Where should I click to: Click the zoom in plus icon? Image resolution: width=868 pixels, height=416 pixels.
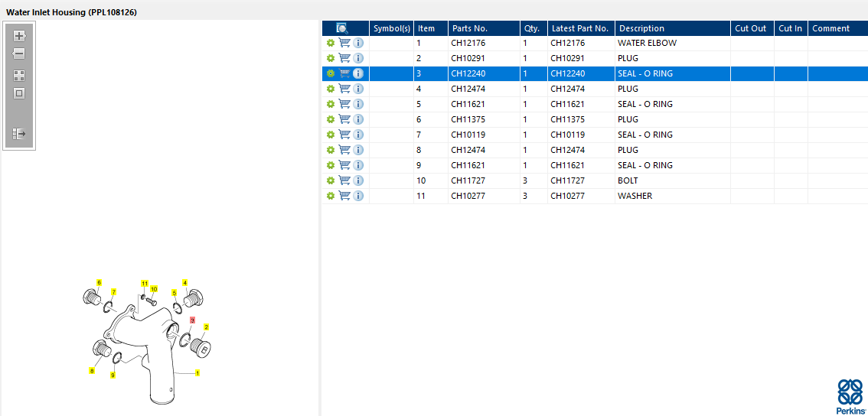tap(19, 36)
